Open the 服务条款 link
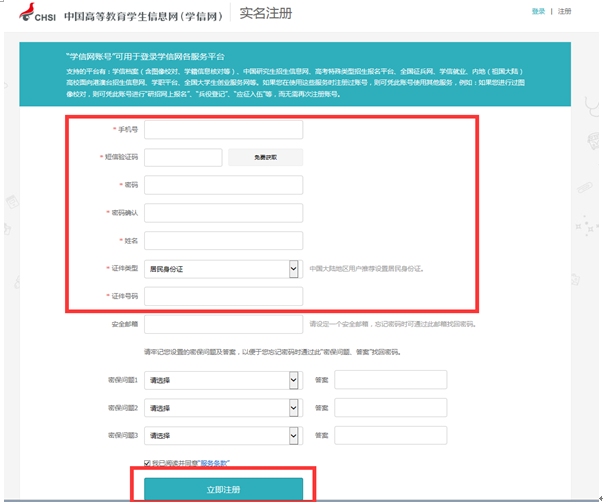 [215, 463]
